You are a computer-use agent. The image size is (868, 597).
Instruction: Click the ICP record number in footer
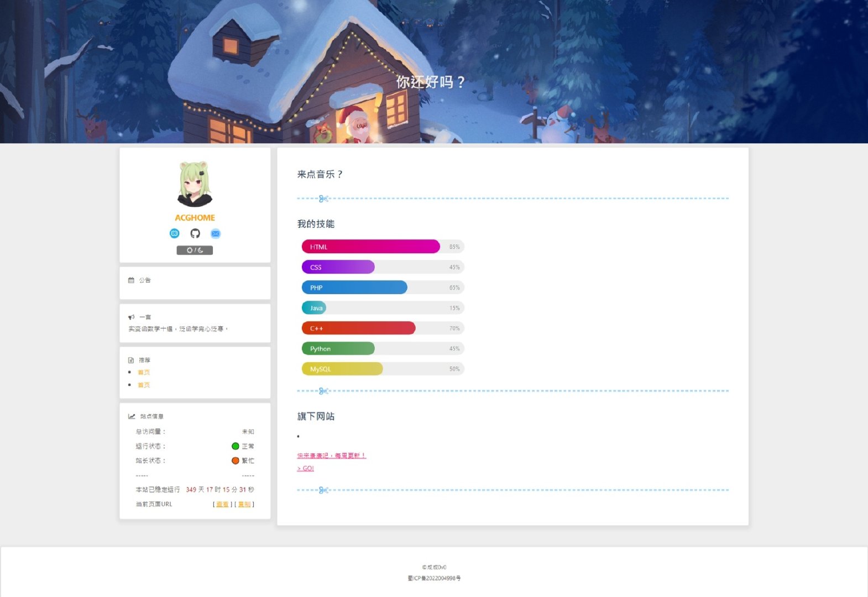click(434, 578)
